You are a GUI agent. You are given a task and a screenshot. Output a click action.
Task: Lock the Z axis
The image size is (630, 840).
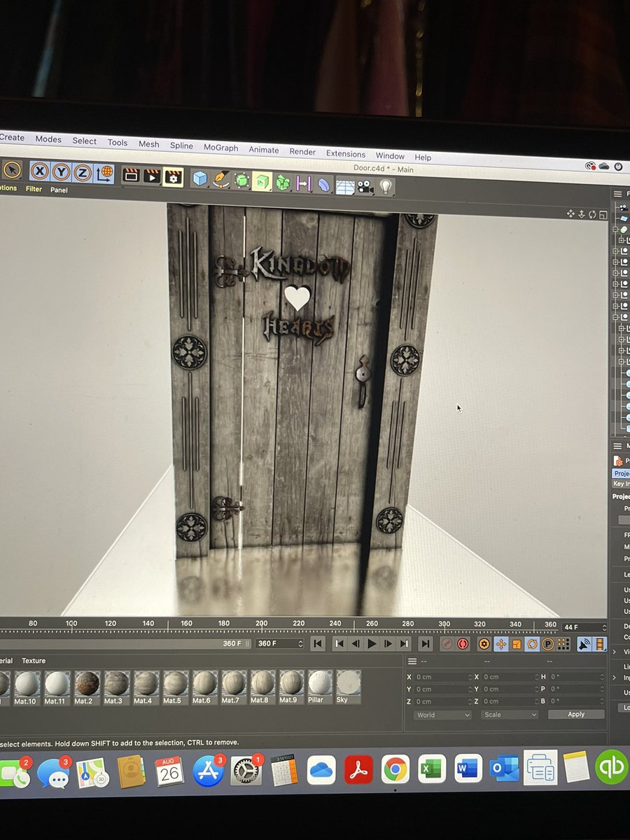click(83, 172)
